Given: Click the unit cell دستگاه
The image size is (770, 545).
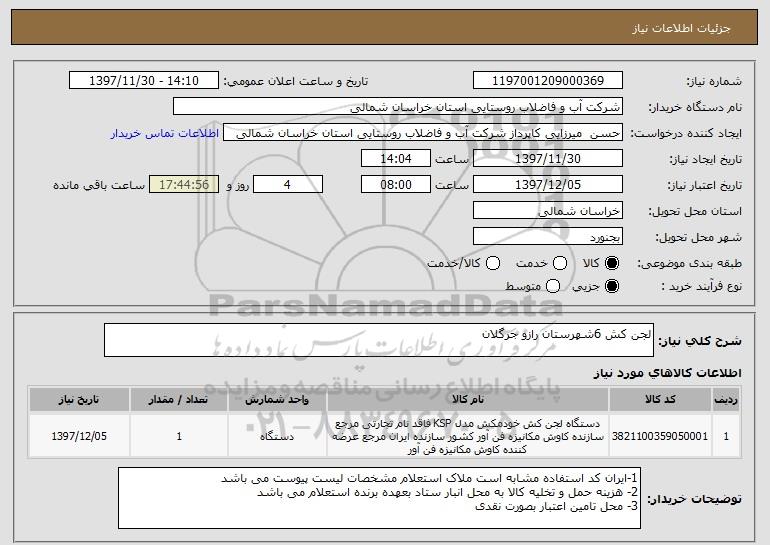Looking at the screenshot, I should [x=277, y=436].
